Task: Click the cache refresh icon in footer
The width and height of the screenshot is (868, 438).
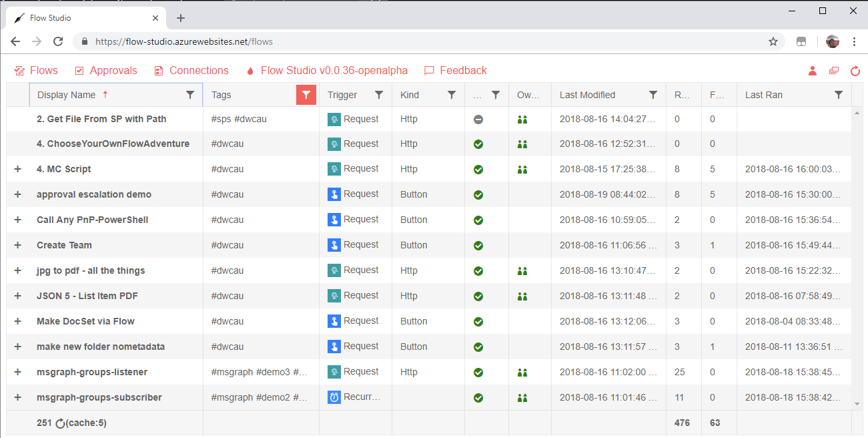Action: tap(60, 423)
